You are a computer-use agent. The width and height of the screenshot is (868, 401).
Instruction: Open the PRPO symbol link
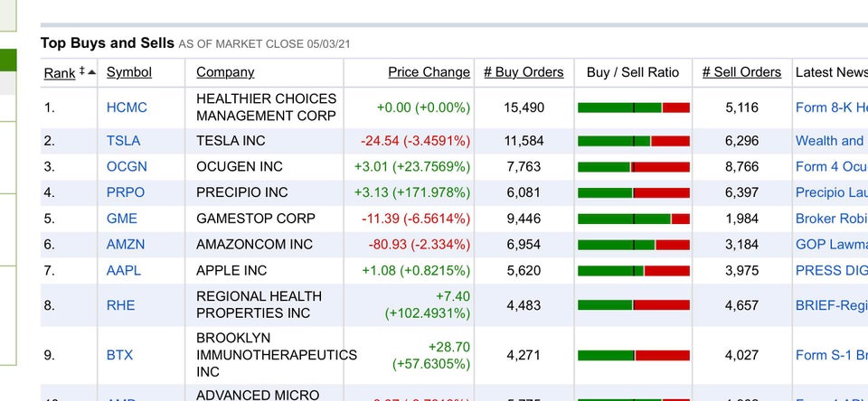pyautogui.click(x=126, y=192)
